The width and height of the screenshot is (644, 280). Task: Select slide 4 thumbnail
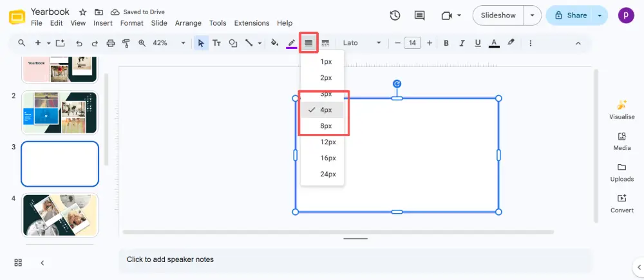click(x=60, y=215)
